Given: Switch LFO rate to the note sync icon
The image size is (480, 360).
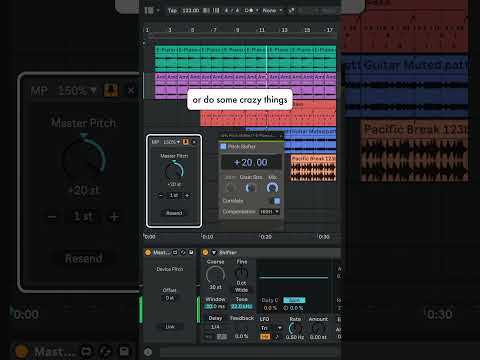Looking at the screenshot, I should pos(277,337).
